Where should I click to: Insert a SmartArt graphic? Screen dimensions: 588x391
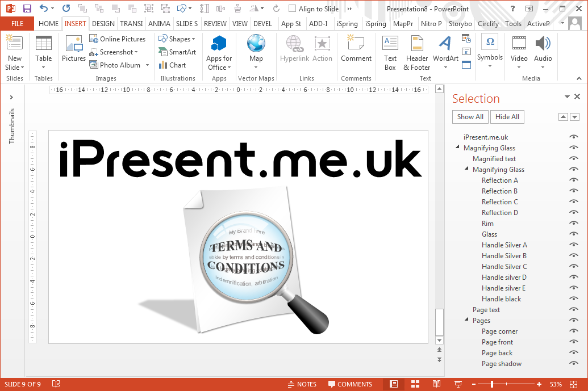[x=178, y=52]
